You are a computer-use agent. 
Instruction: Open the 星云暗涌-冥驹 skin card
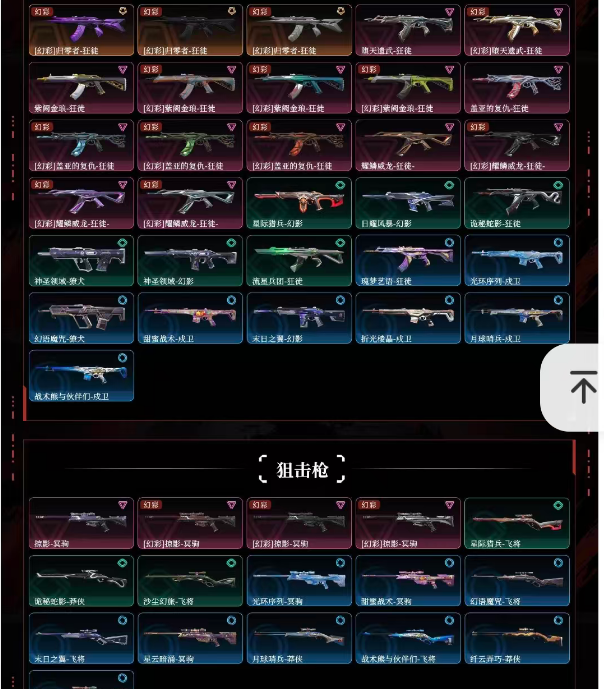[190, 638]
